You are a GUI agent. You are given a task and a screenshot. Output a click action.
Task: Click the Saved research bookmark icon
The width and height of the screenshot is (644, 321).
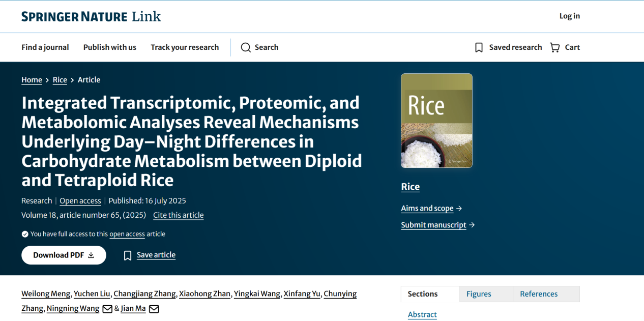[x=479, y=47]
